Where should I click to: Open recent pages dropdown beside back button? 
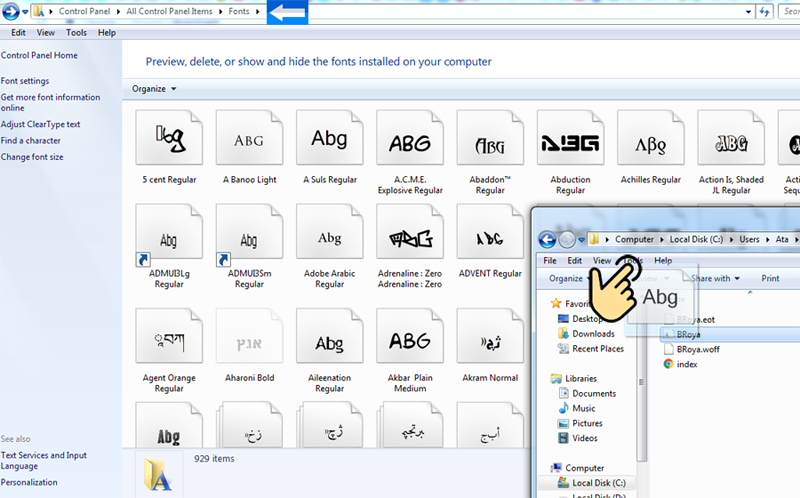24,12
